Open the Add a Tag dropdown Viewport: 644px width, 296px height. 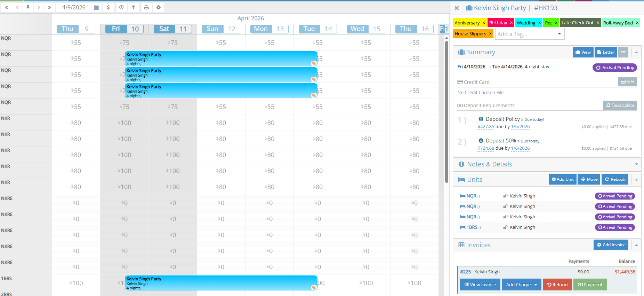[x=559, y=34]
